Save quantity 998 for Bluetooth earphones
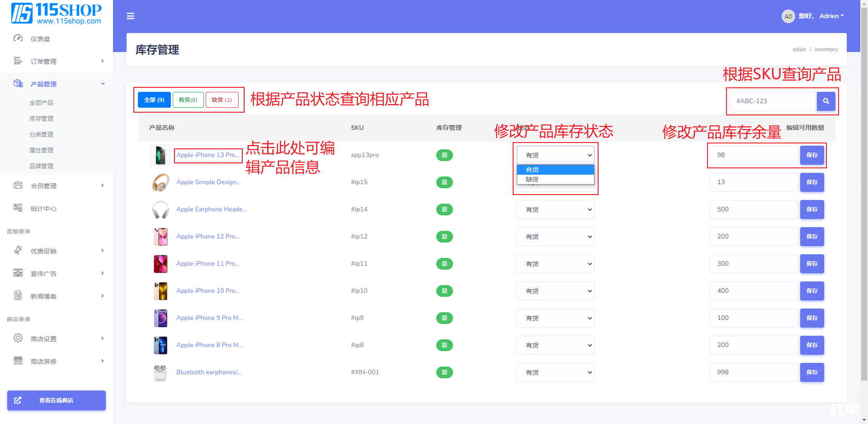The height and width of the screenshot is (424, 868). pyautogui.click(x=812, y=372)
